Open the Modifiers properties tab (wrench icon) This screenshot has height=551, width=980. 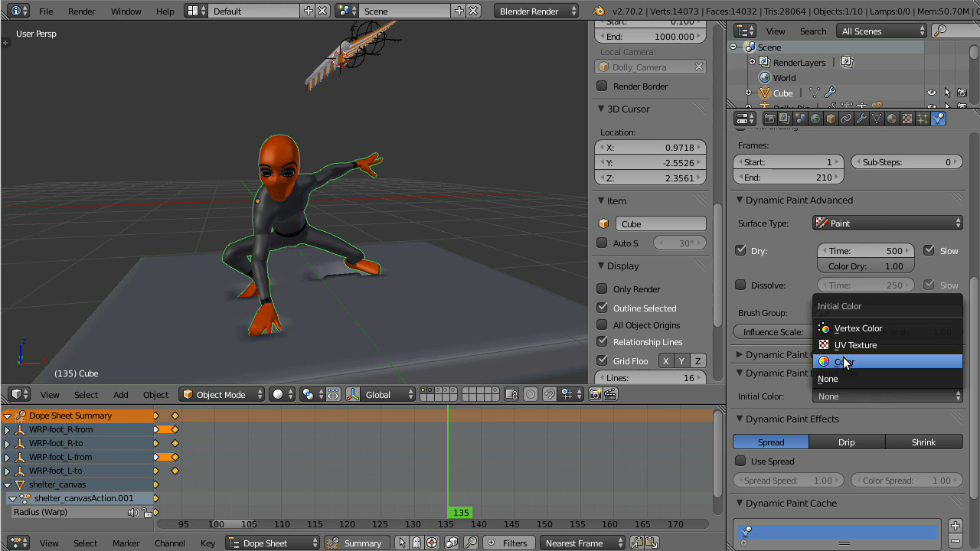[x=861, y=119]
